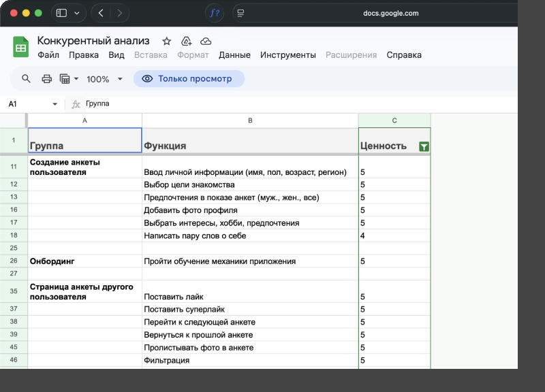Click the 100% zoom value

[x=98, y=79]
